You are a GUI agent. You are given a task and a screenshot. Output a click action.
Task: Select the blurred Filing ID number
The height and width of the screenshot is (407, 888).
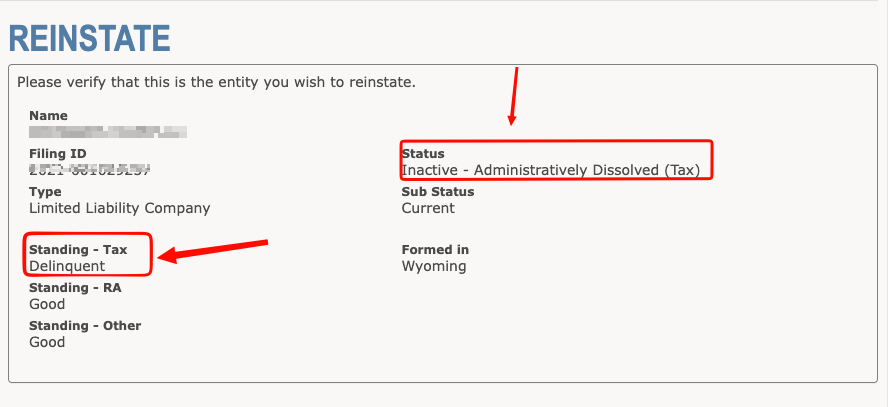[89, 169]
